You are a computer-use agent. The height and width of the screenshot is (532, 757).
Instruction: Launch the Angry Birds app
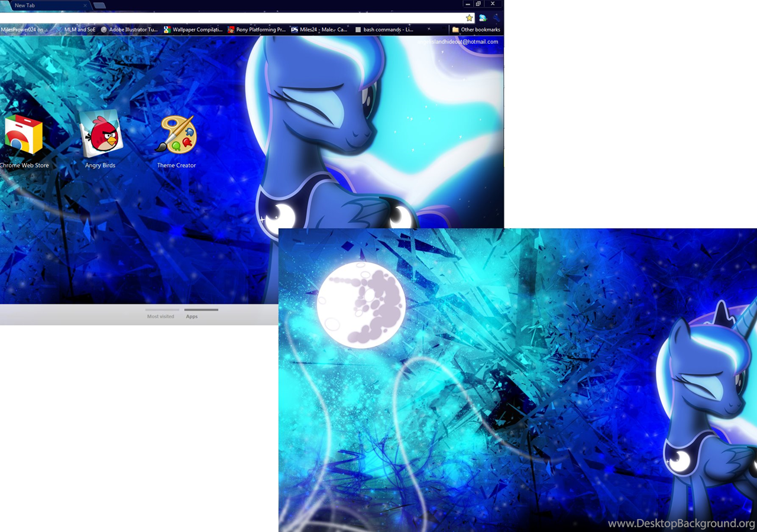(x=100, y=140)
